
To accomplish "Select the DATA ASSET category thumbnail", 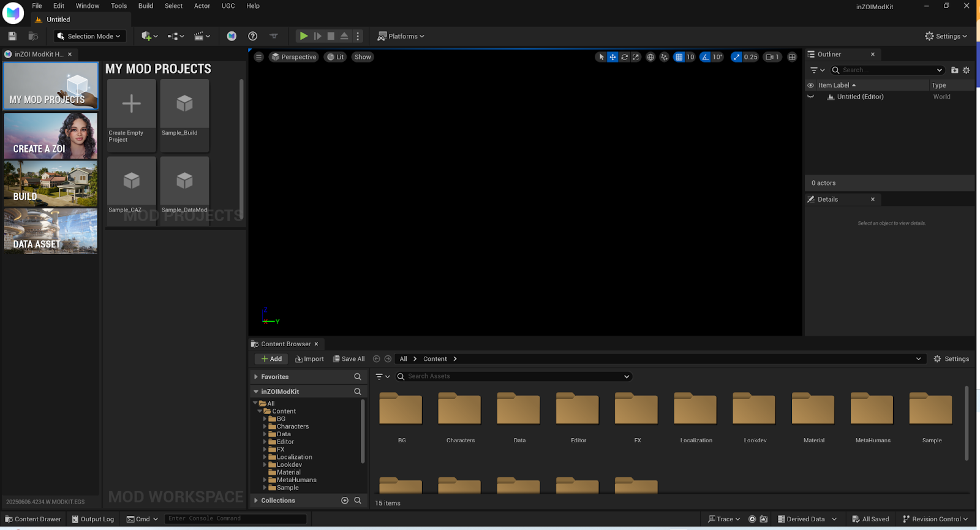I will coord(51,231).
